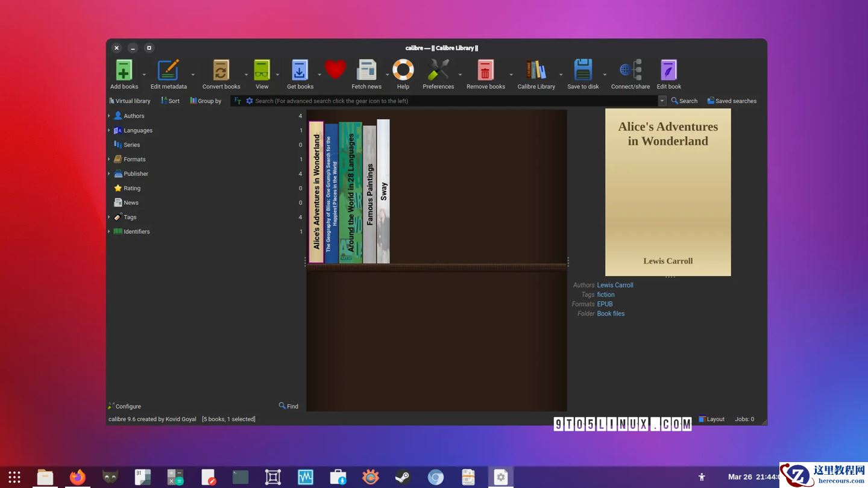Click the red heart donate icon

pyautogui.click(x=335, y=70)
